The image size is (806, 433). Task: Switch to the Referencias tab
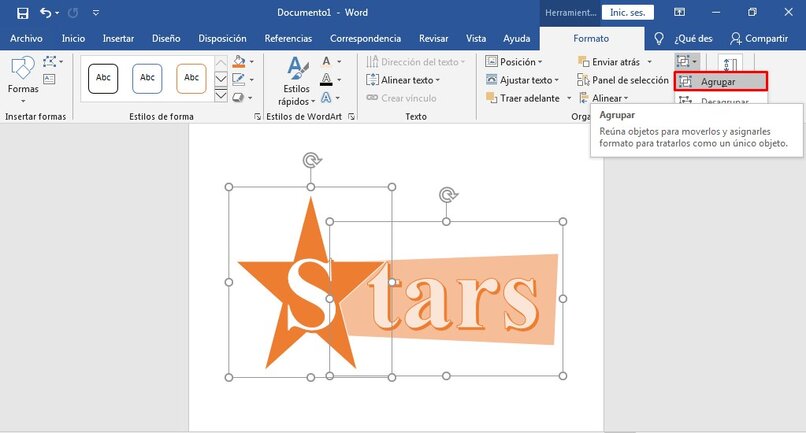tap(288, 38)
